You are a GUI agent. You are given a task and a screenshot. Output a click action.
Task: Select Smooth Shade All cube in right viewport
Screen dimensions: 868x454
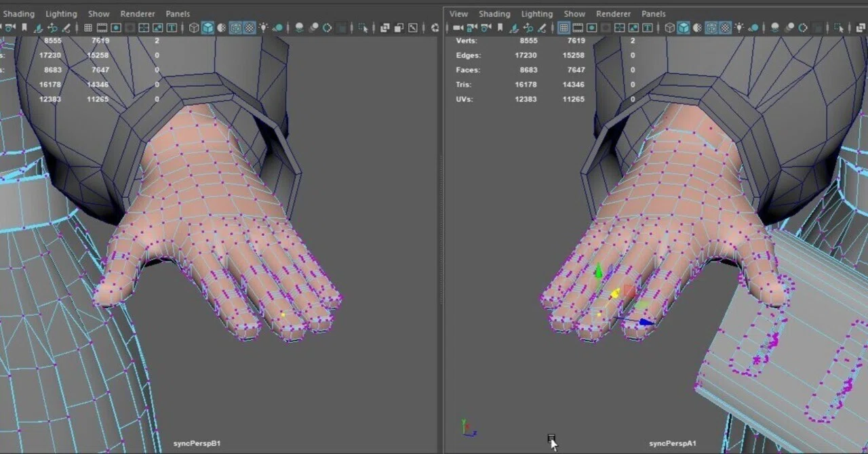click(684, 28)
